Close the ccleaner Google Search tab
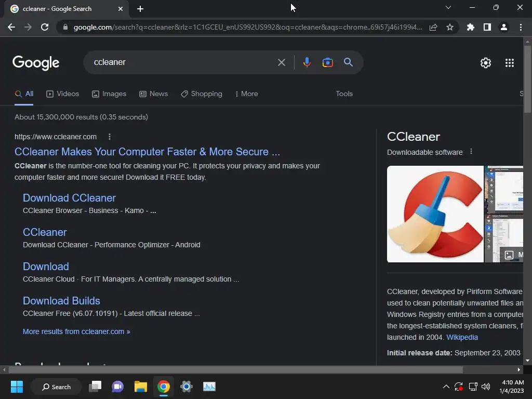The height and width of the screenshot is (399, 532). pos(121,9)
